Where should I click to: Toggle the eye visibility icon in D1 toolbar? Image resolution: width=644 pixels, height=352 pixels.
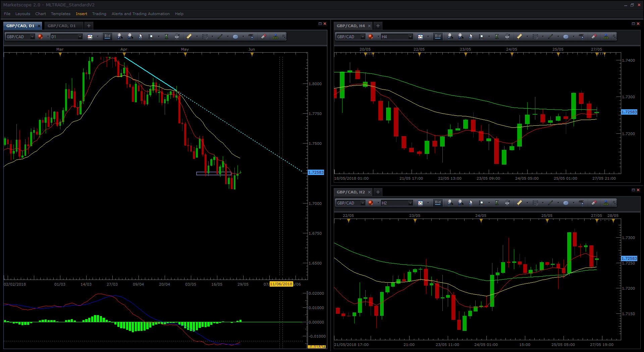point(177,37)
